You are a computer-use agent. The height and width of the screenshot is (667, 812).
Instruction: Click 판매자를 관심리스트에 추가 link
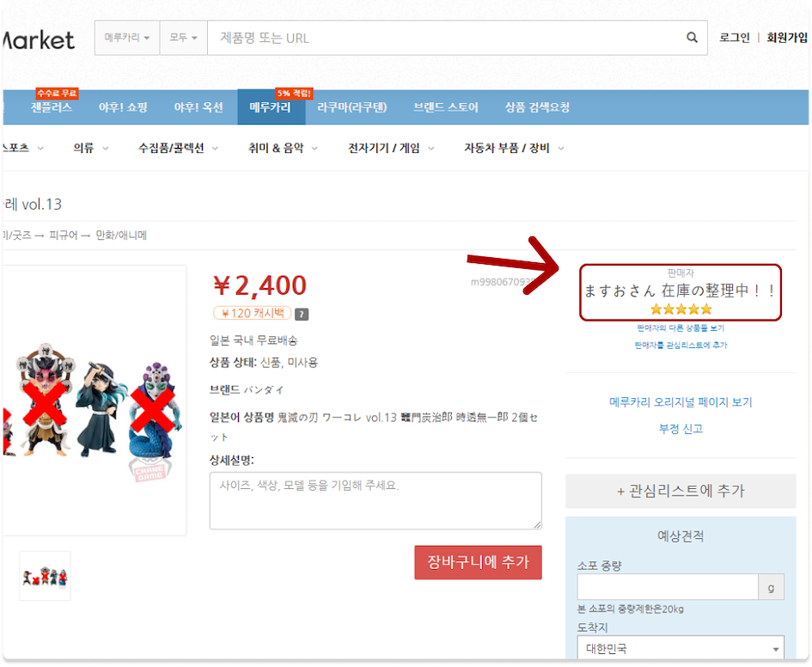681,345
